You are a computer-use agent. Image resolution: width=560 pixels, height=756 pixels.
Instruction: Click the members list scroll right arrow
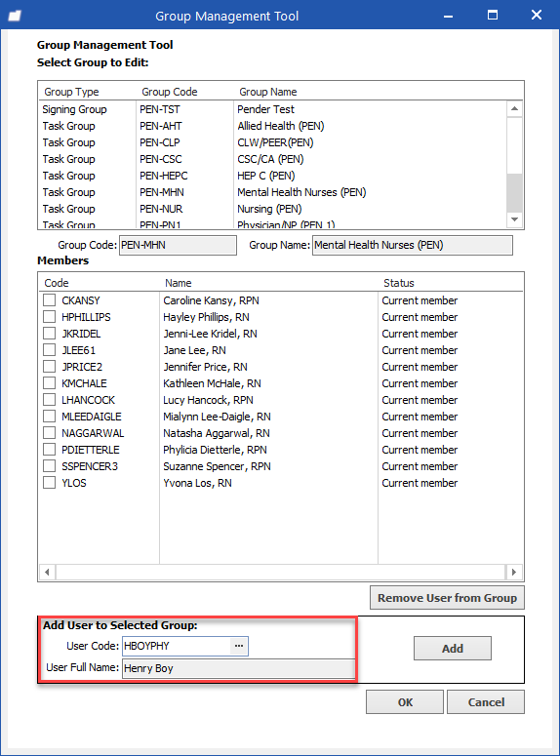click(x=514, y=572)
